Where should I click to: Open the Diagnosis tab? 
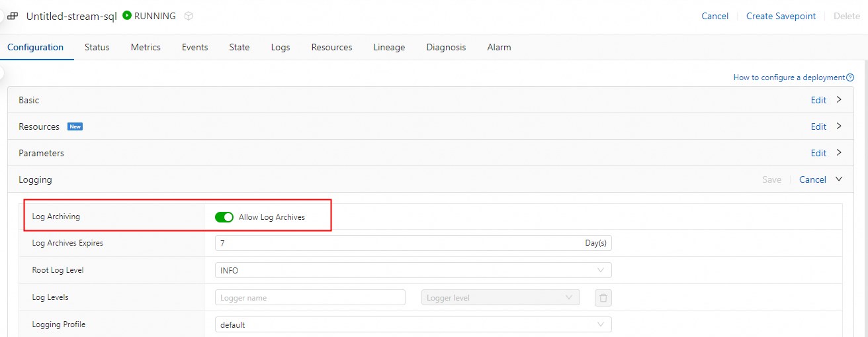(x=446, y=48)
